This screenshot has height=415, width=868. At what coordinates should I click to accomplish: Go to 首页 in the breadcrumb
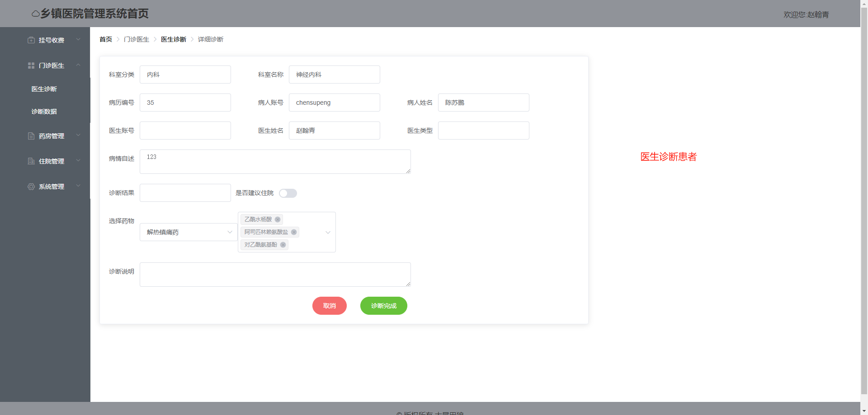(106, 39)
